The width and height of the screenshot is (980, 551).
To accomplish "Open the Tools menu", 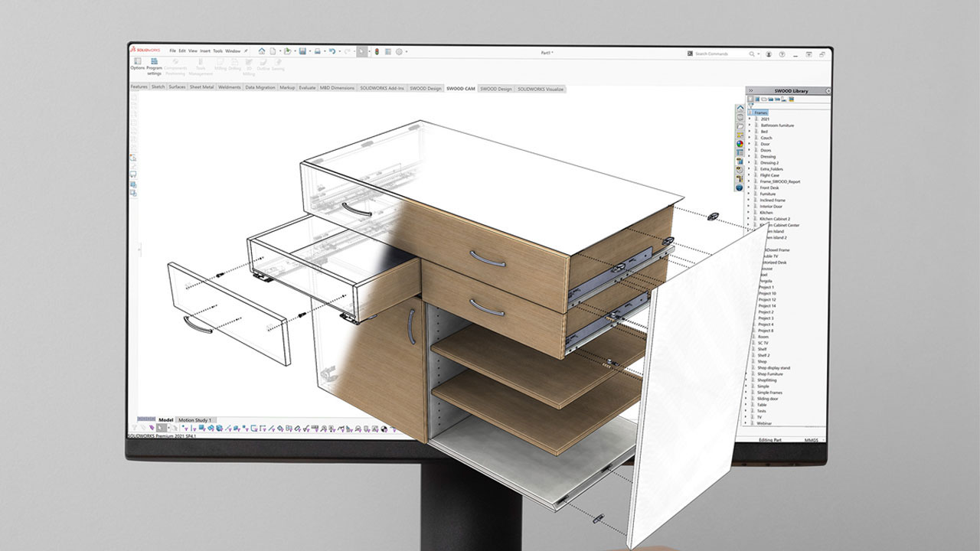I will coord(217,51).
